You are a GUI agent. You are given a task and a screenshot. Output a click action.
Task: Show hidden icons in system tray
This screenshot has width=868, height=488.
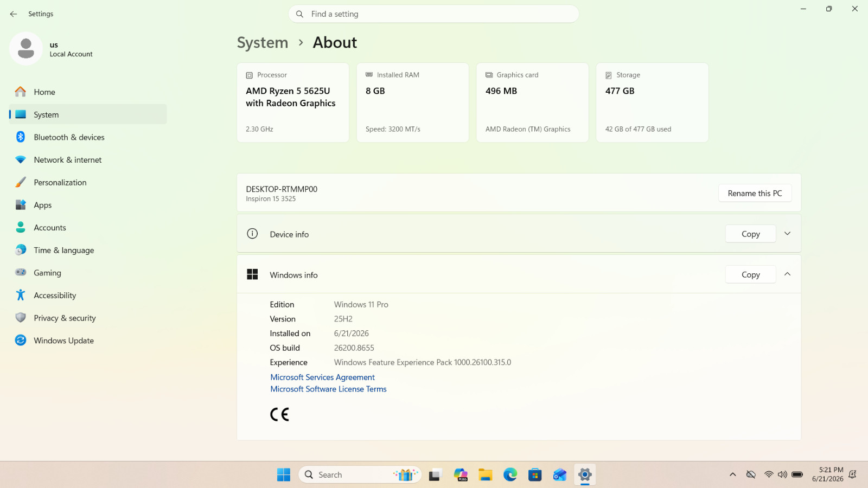[733, 474]
